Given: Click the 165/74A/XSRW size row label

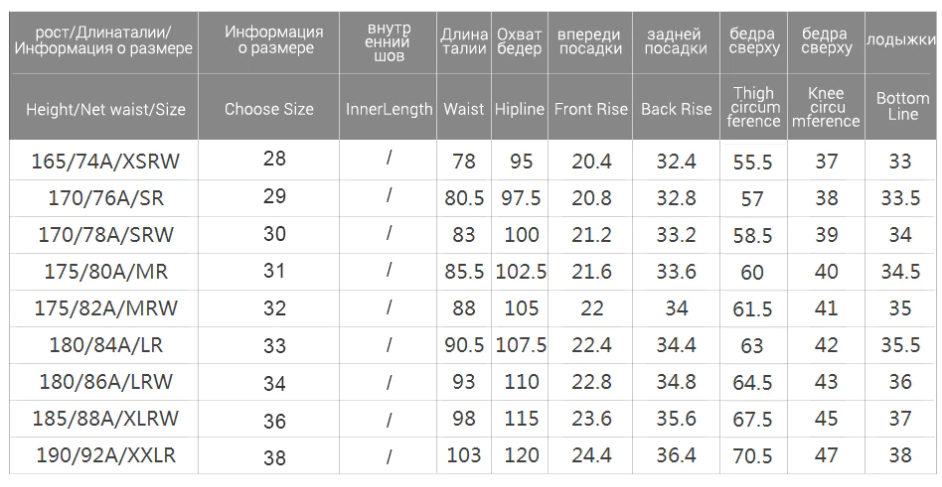Looking at the screenshot, I should click(x=106, y=163).
